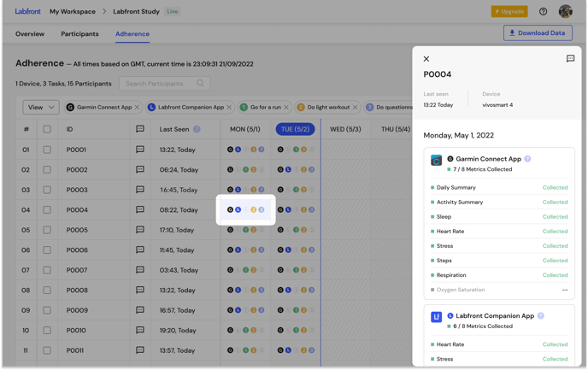Screen dimensions: 588x370
Task: Check the box for participant P0002
Action: [47, 169]
